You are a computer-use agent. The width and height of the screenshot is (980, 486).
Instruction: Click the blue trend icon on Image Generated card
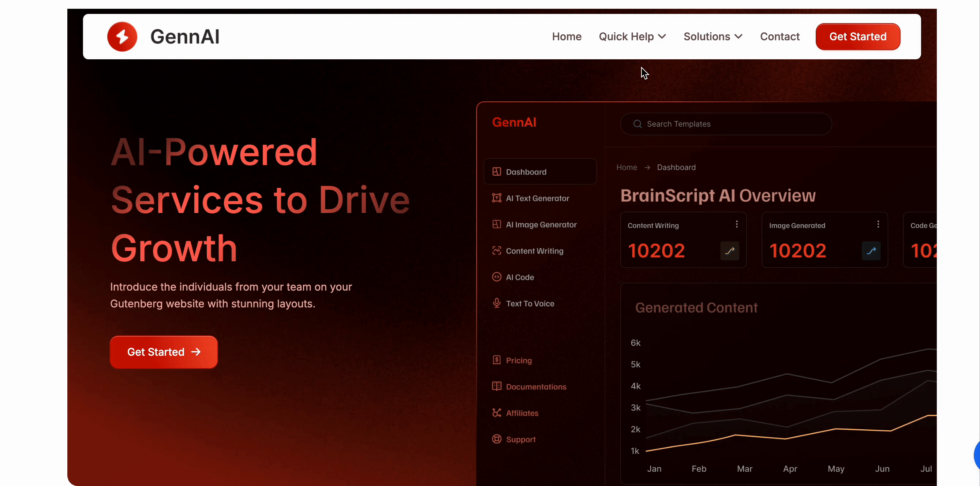871,251
